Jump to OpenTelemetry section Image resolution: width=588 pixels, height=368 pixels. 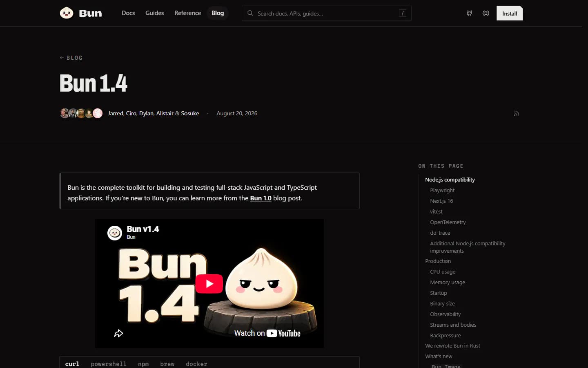coord(448,222)
